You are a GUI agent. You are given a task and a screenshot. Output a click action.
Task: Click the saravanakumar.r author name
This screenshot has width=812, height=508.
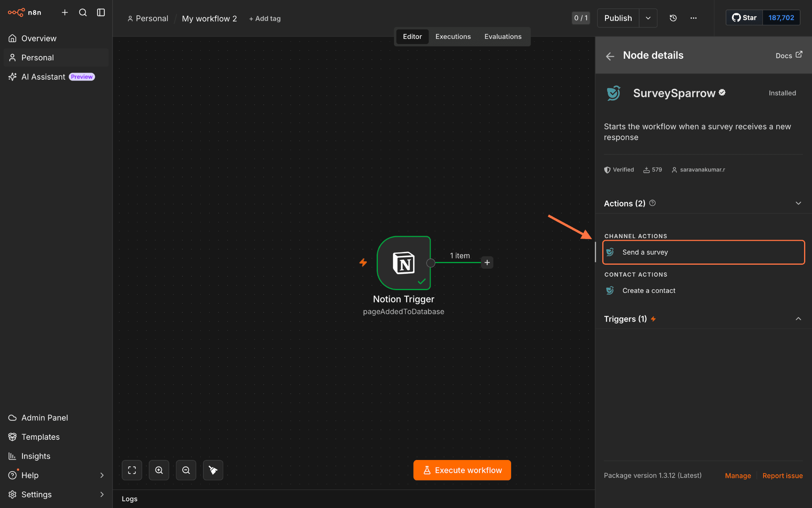coord(703,169)
